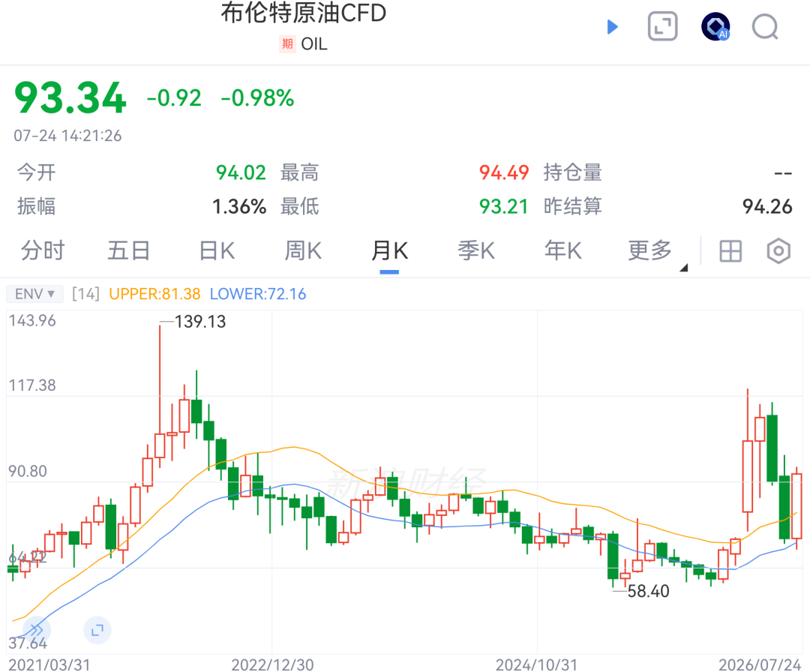Tap the 139.13 high price marker

pyautogui.click(x=200, y=322)
